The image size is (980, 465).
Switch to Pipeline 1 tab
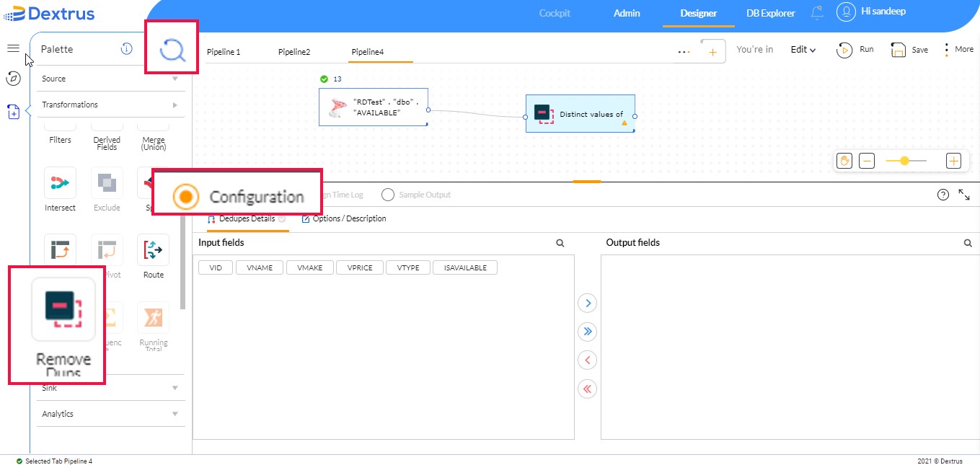(224, 52)
